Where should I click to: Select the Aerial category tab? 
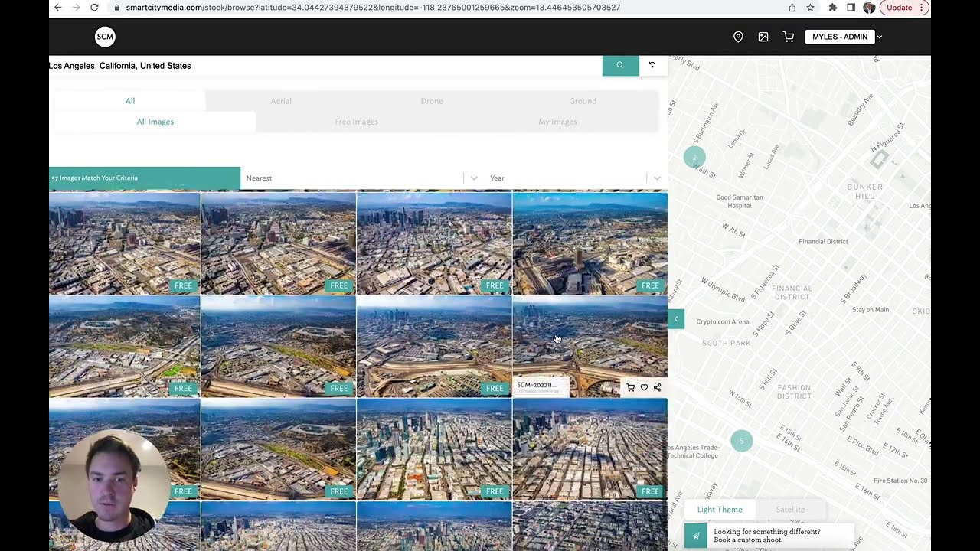pos(281,101)
